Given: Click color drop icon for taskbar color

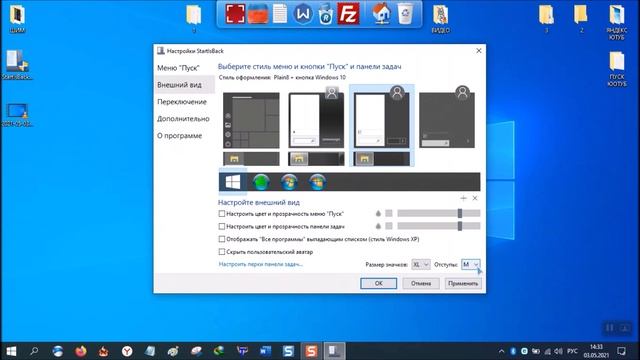Looking at the screenshot, I should click(378, 226).
